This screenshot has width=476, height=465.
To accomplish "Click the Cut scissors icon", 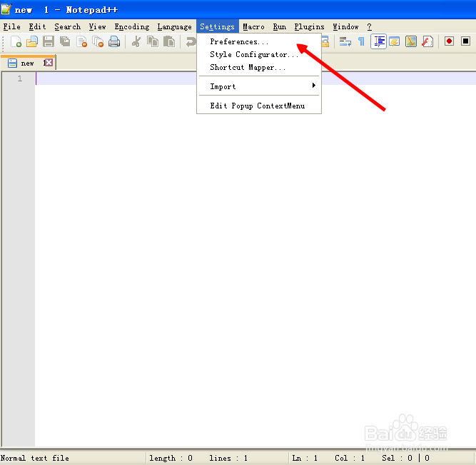I will pos(136,41).
